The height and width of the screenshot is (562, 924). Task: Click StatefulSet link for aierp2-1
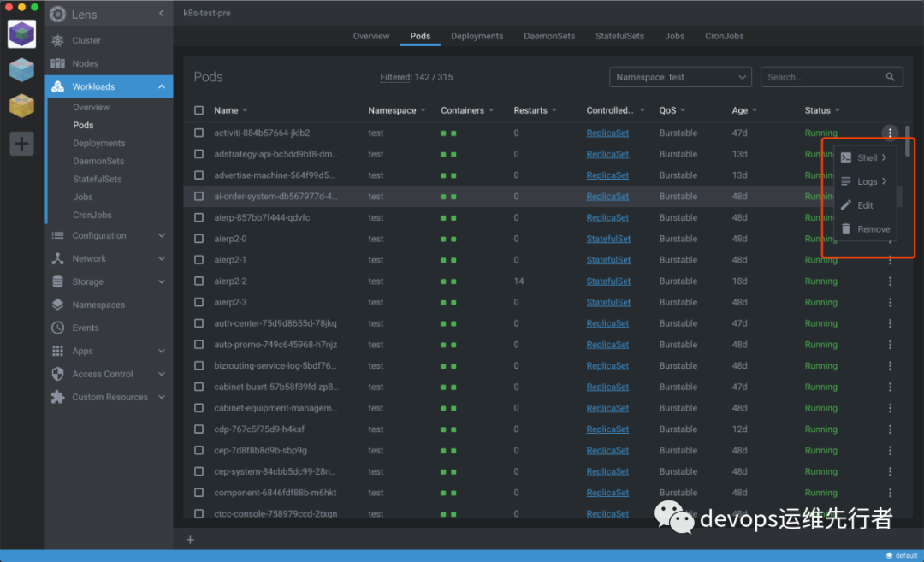click(608, 260)
